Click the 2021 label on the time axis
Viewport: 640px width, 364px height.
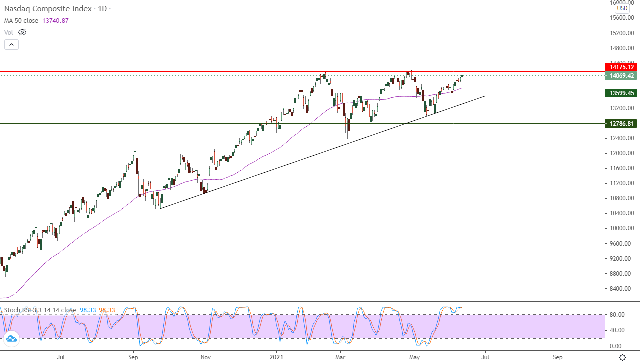276,357
